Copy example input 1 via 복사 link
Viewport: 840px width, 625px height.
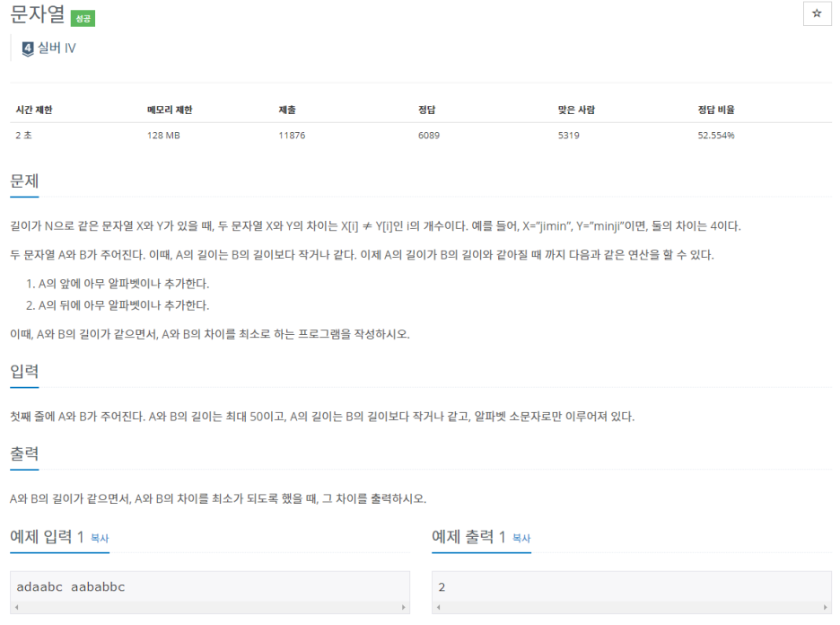(100, 538)
